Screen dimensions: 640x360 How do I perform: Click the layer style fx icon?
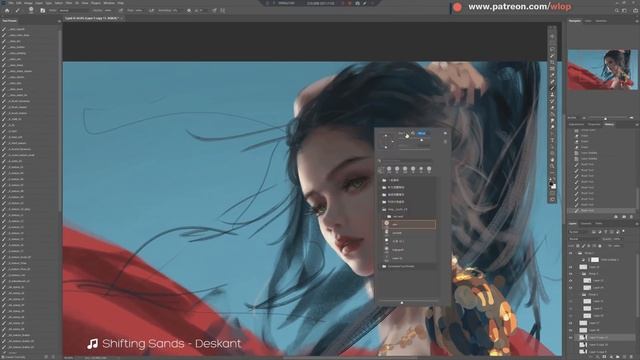click(598, 357)
